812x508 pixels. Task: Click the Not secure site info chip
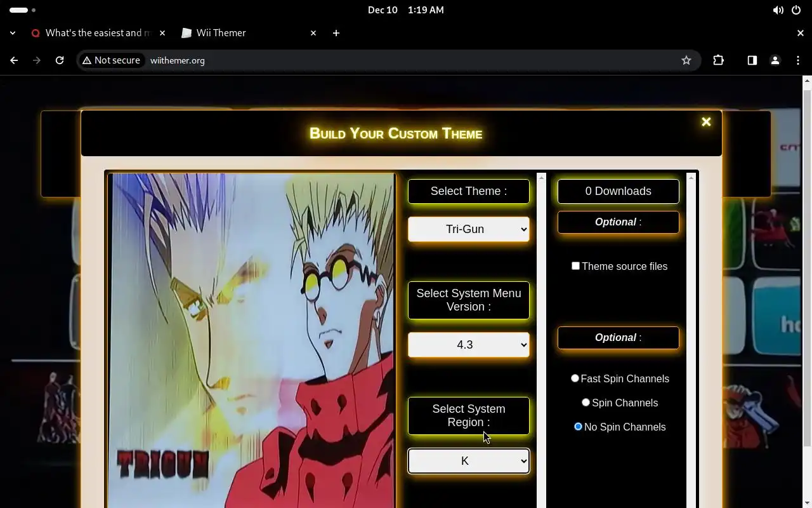111,60
